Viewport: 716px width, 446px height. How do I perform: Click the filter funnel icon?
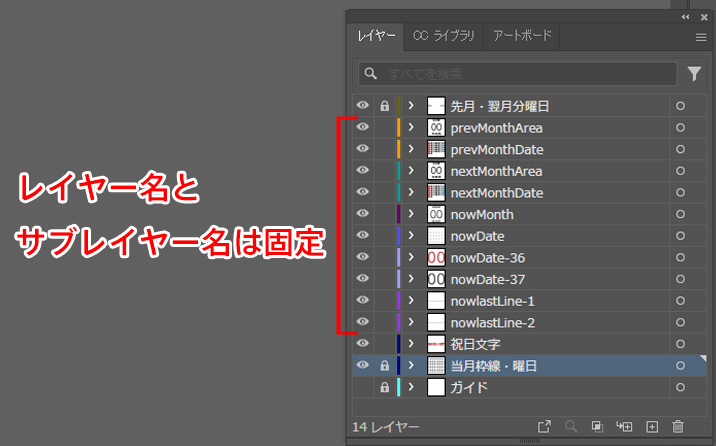tap(694, 74)
